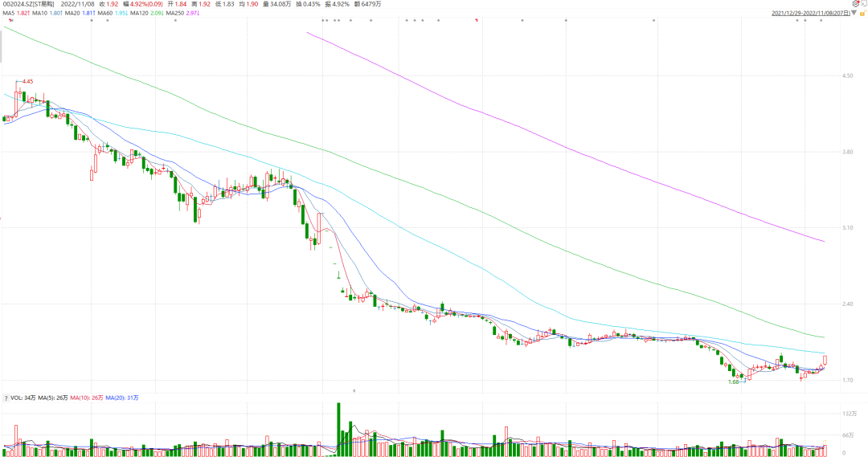Click the VOL indicator name in volume panel
The image size is (868, 457).
18,398
